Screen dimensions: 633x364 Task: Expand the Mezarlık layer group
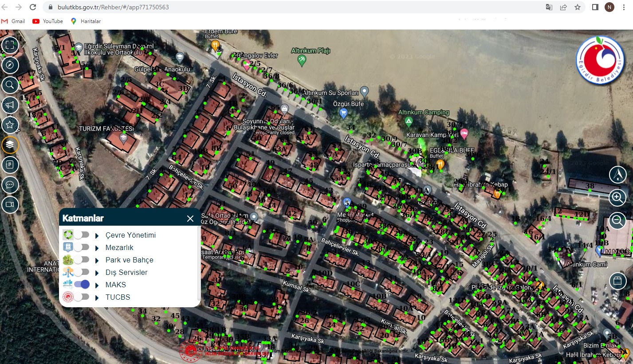point(97,248)
